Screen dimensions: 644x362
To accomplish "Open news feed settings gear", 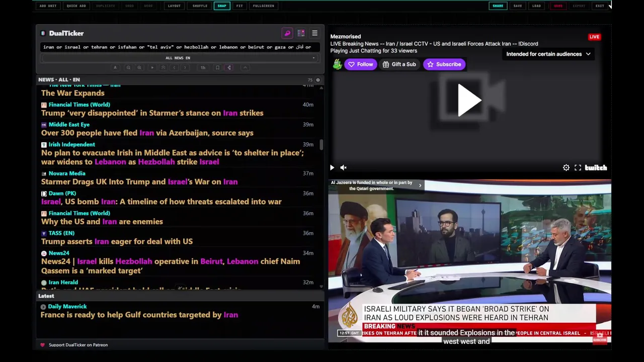I will [x=317, y=80].
